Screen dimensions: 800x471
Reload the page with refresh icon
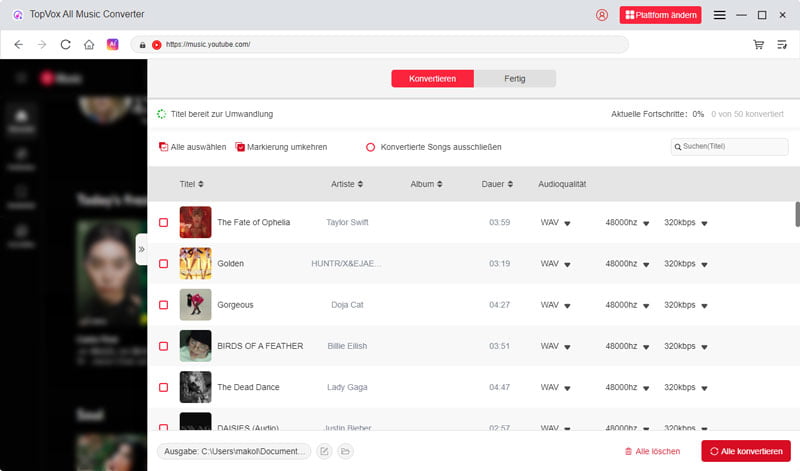pyautogui.click(x=66, y=45)
